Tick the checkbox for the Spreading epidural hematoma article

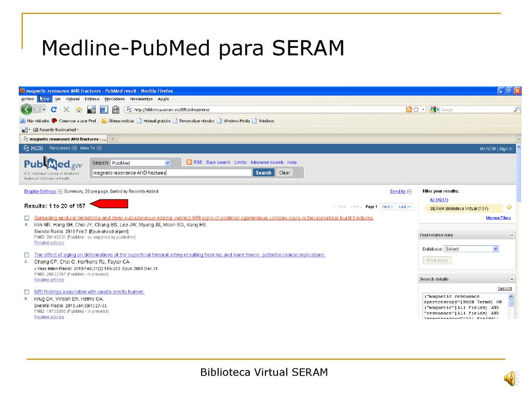[x=27, y=218]
